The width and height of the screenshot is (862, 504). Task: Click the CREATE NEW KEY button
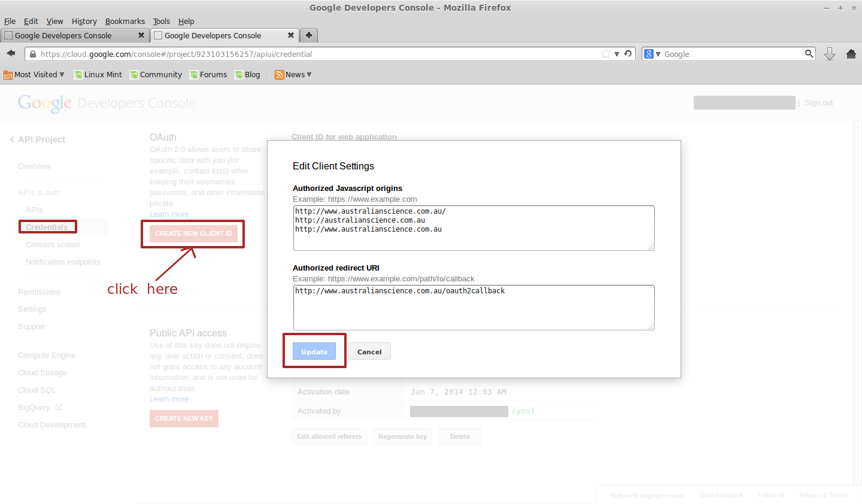pos(184,418)
